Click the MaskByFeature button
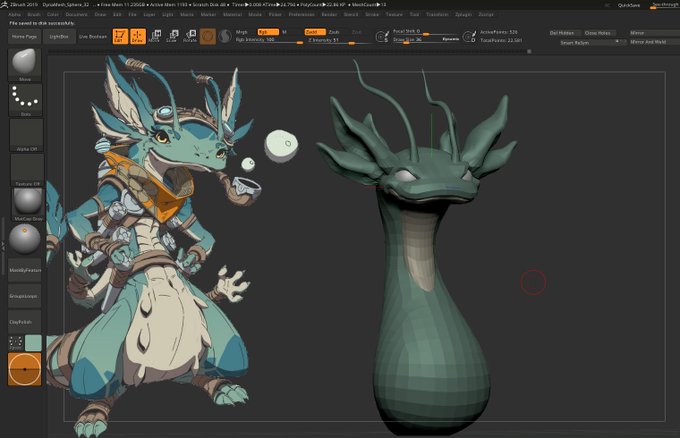680x438 pixels. (x=25, y=270)
